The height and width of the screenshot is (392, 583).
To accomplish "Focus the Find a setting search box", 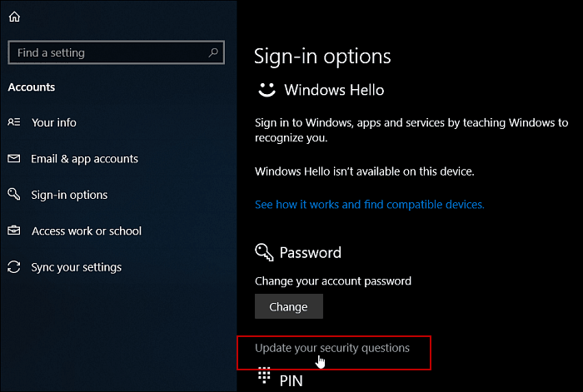I will [x=116, y=52].
